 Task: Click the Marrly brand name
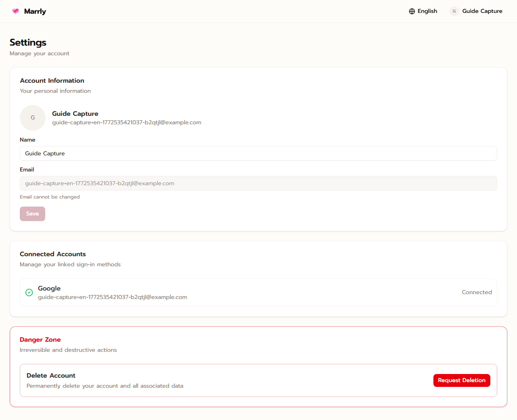click(x=35, y=11)
